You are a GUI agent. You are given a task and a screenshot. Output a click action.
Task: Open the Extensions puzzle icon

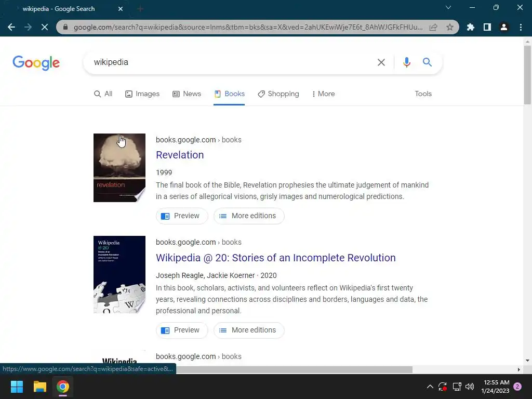tap(471, 27)
